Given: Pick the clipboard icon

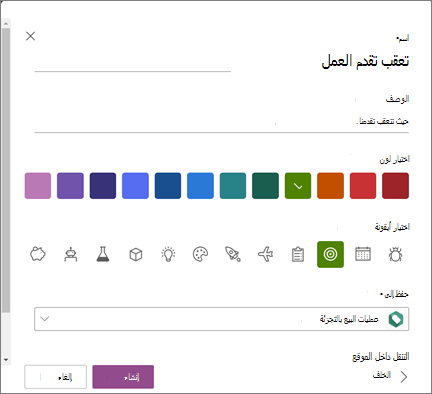Looking at the screenshot, I should coord(298,254).
